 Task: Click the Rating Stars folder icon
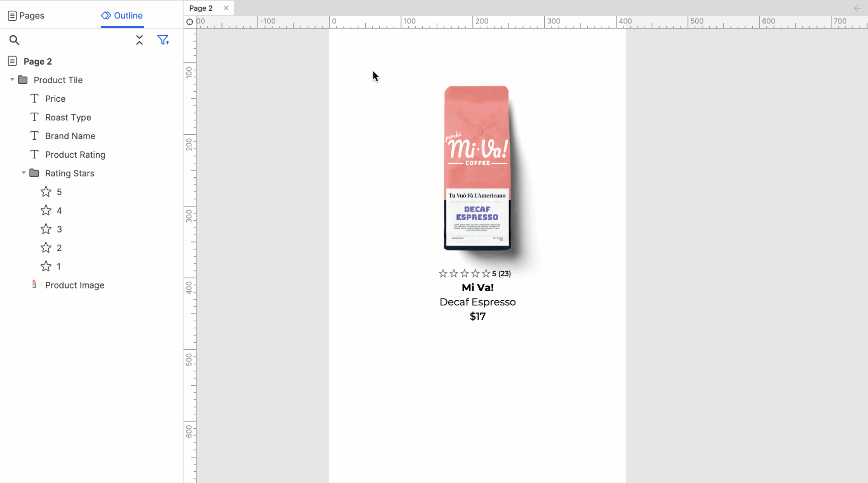34,173
